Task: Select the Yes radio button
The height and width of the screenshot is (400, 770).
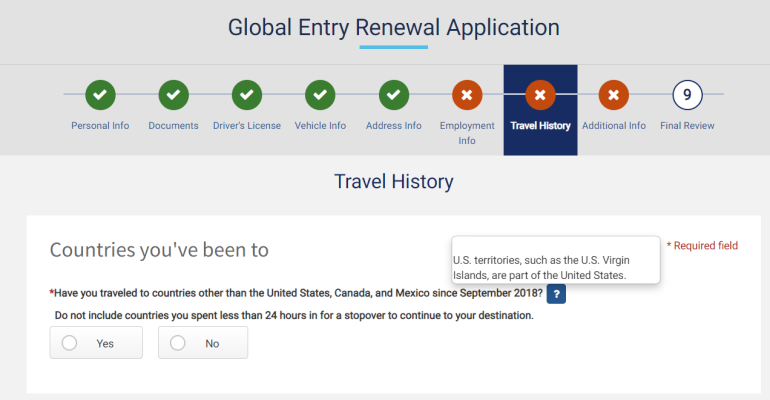Action: point(70,343)
